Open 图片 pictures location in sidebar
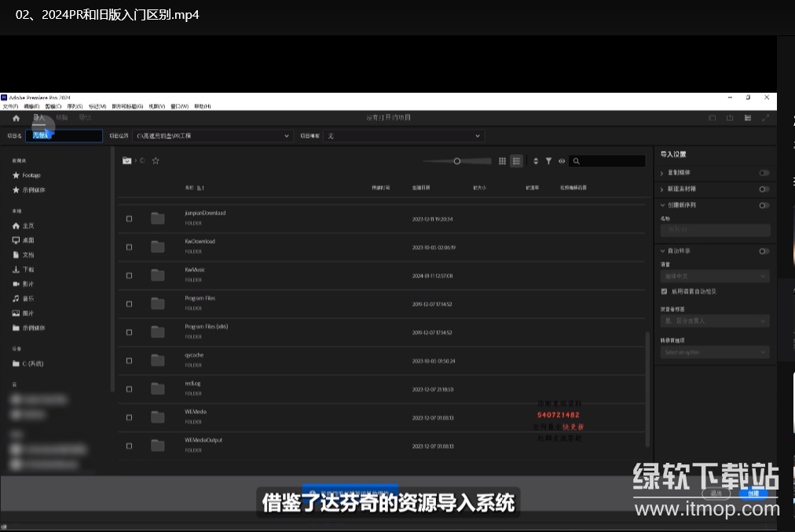Image resolution: width=795 pixels, height=532 pixels. click(24, 313)
